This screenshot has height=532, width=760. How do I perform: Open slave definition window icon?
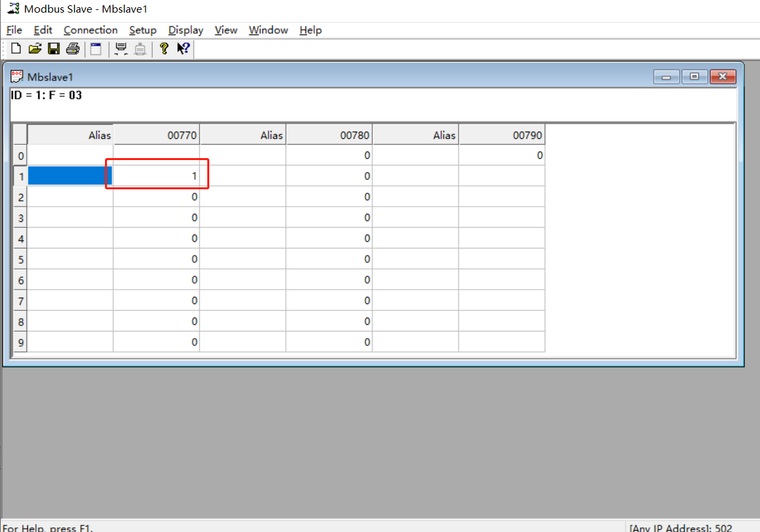(96, 48)
